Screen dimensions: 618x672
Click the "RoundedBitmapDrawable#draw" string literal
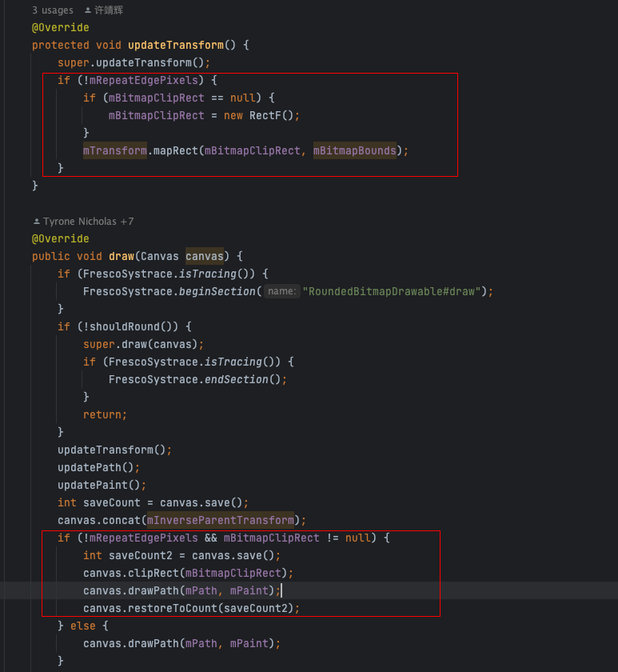point(392,292)
